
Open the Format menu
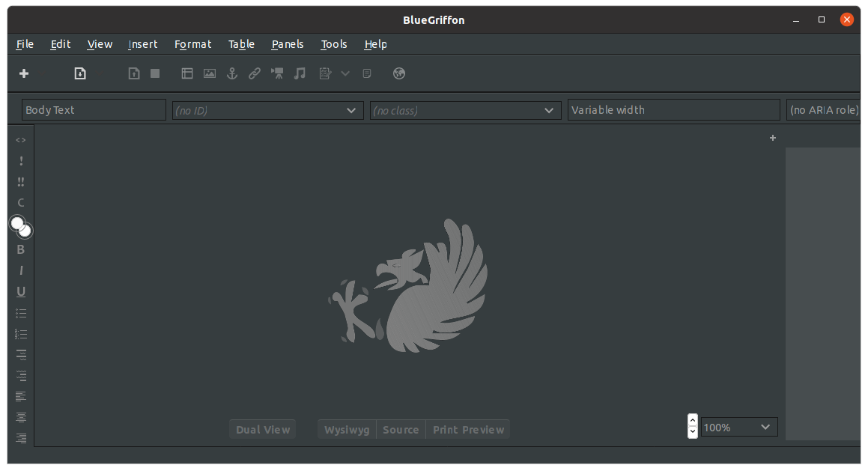point(192,44)
